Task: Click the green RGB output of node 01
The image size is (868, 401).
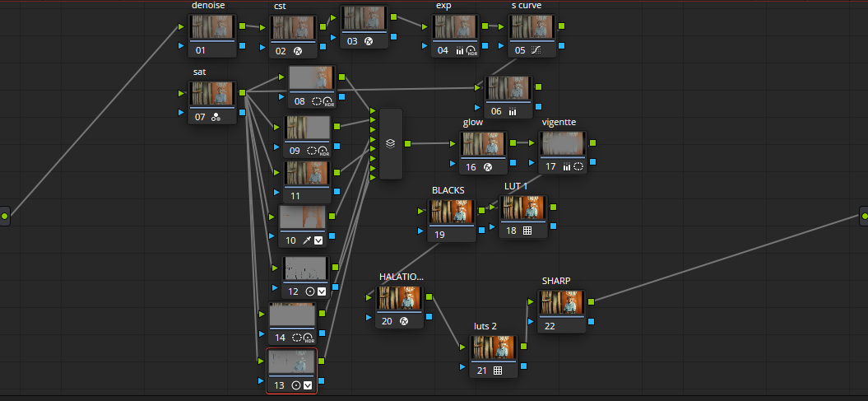Action: point(243,26)
